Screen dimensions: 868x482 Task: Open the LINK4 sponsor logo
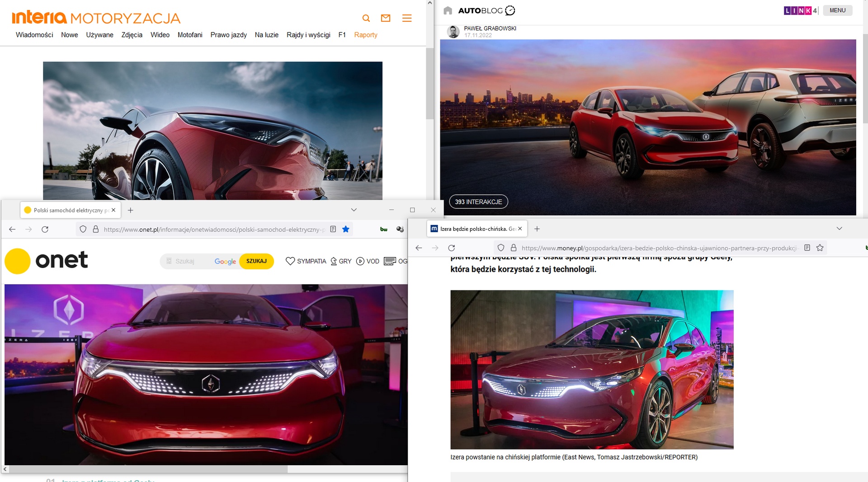click(x=800, y=10)
